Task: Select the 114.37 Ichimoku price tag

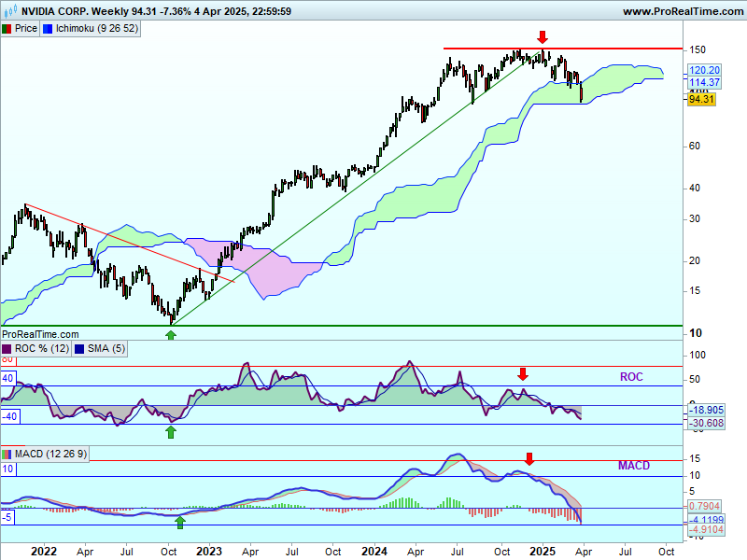Action: pyautogui.click(x=705, y=82)
